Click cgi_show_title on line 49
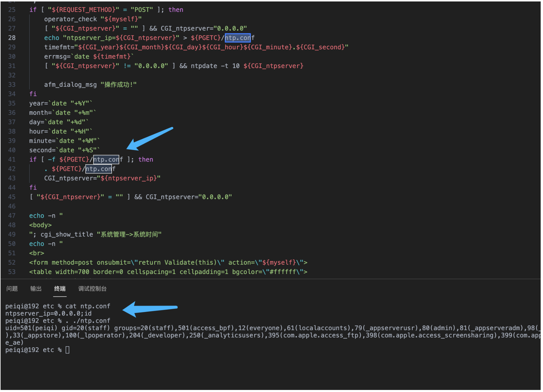Screen dimensions: 543x392 pyautogui.click(x=67, y=234)
